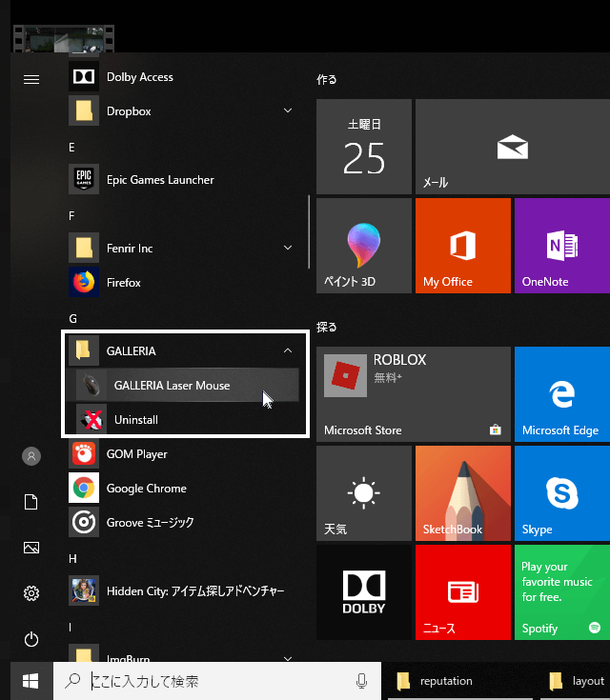Open the Settings gear icon

(31, 593)
